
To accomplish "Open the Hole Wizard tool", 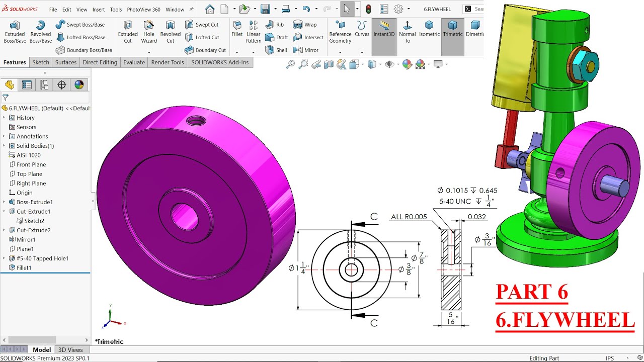I will (149, 32).
